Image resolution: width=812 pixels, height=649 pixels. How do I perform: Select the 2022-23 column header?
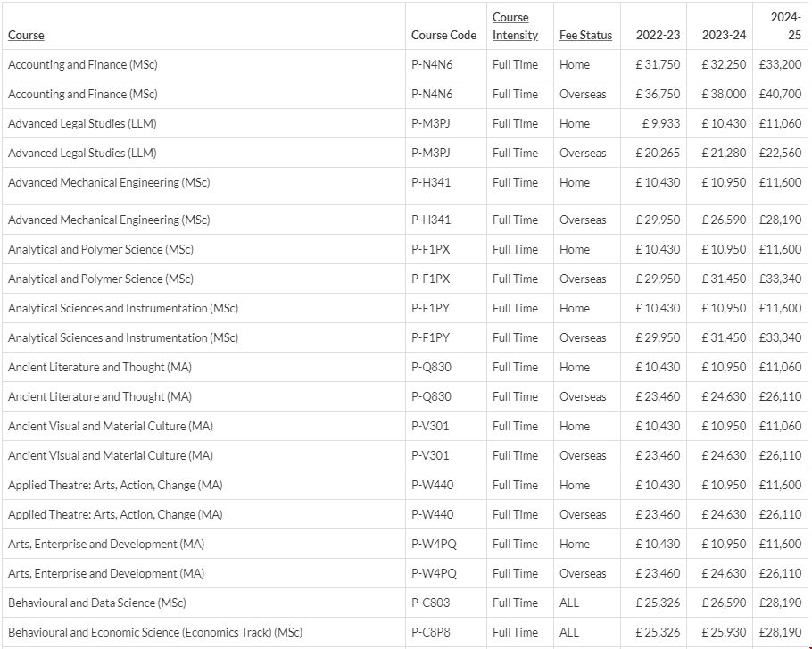tap(658, 36)
